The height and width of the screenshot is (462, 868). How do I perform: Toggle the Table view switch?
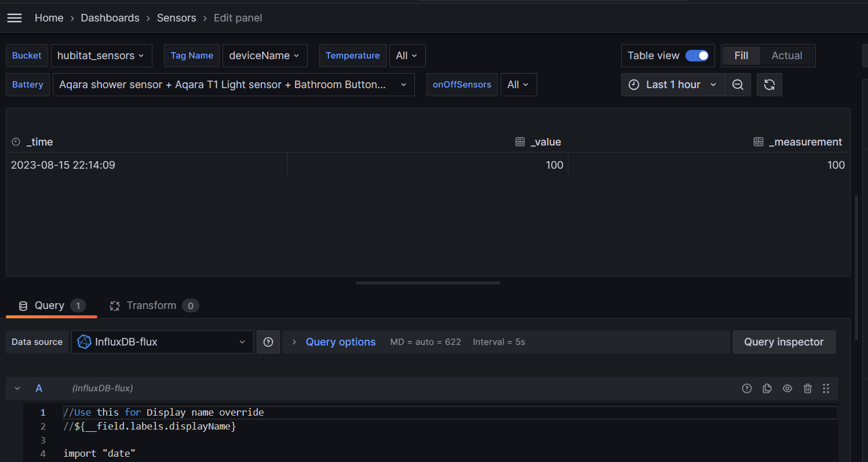pos(697,56)
